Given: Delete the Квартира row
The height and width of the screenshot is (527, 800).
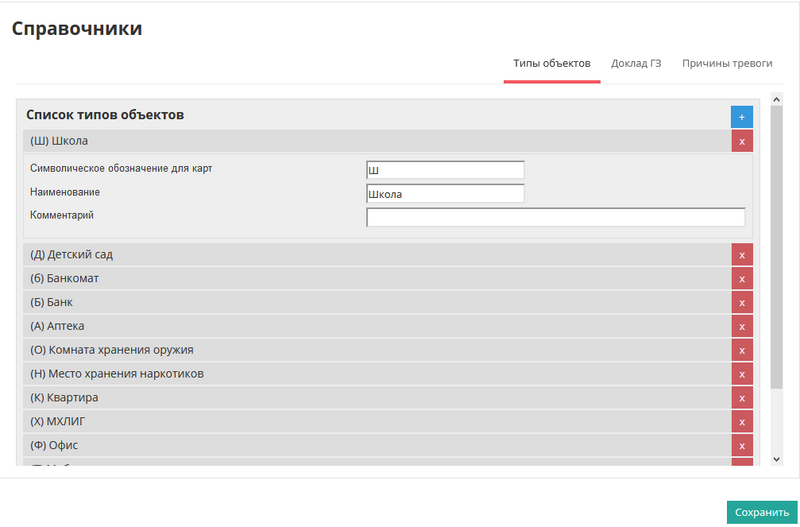Looking at the screenshot, I should 741,398.
